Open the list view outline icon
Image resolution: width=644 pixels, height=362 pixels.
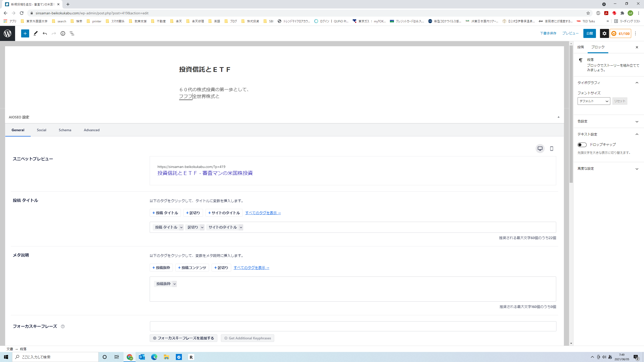[x=72, y=33]
